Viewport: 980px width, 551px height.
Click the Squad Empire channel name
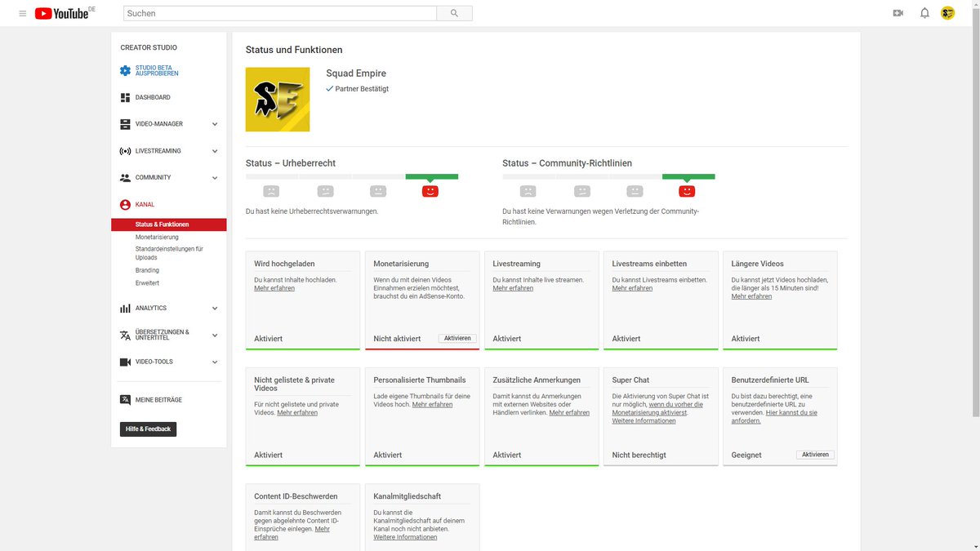[356, 73]
